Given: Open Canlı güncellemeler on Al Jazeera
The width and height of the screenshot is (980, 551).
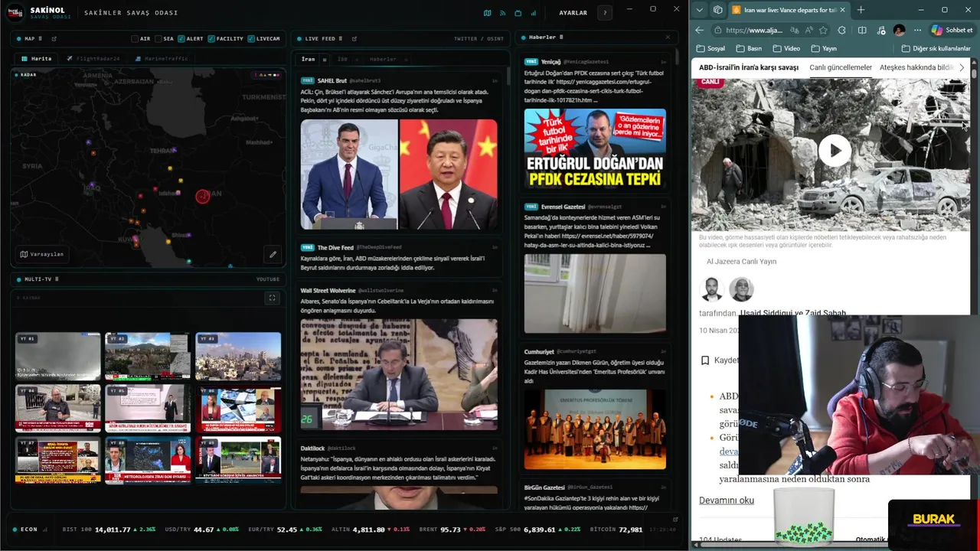Looking at the screenshot, I should tap(841, 67).
